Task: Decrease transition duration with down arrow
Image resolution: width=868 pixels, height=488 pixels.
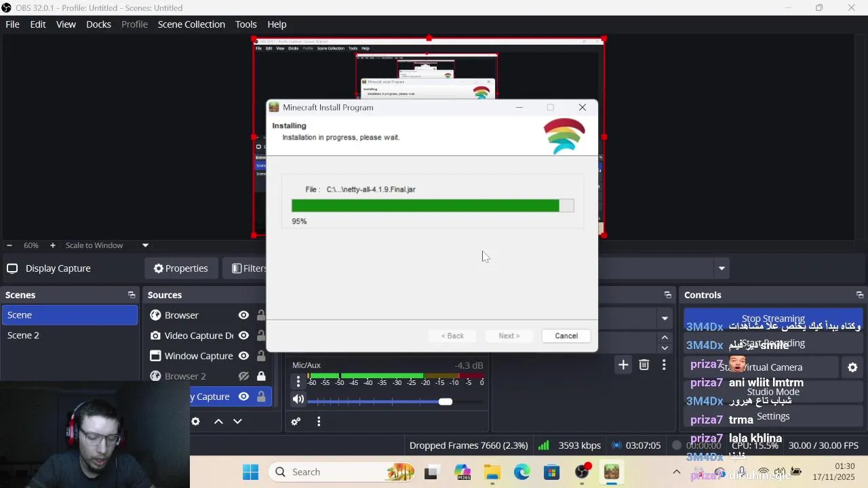Action: [665, 348]
